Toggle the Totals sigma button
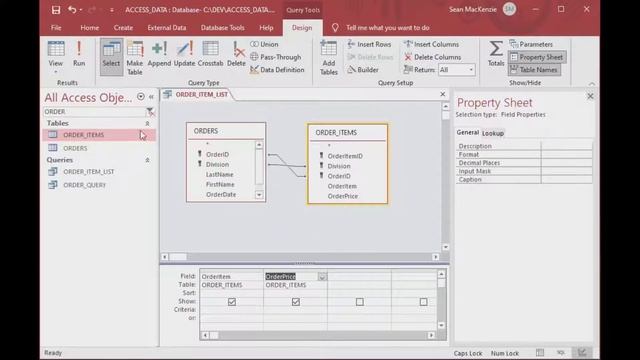Screen dimensions: 640x360 [496, 54]
